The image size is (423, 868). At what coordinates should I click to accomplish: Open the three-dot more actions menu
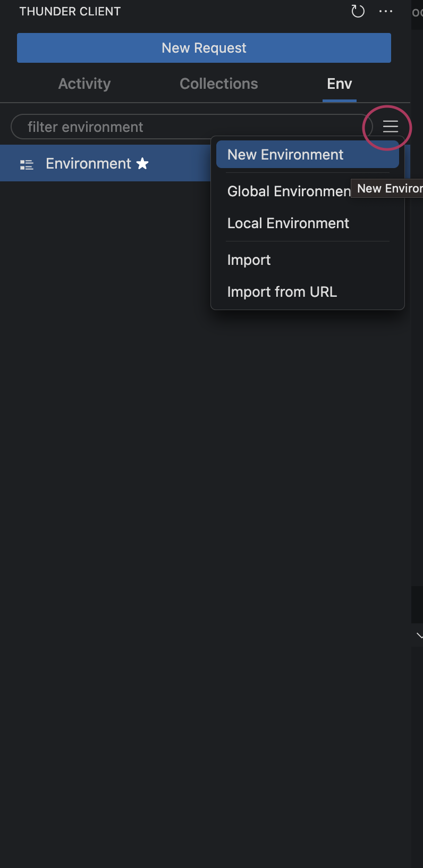point(386,11)
